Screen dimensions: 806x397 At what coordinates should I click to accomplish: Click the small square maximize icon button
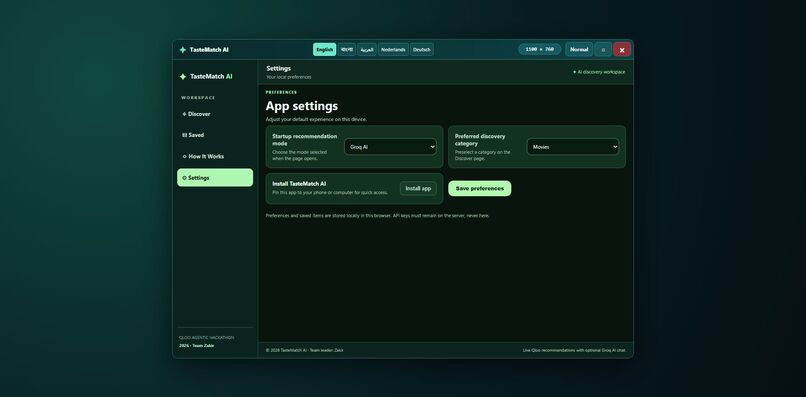(x=603, y=50)
